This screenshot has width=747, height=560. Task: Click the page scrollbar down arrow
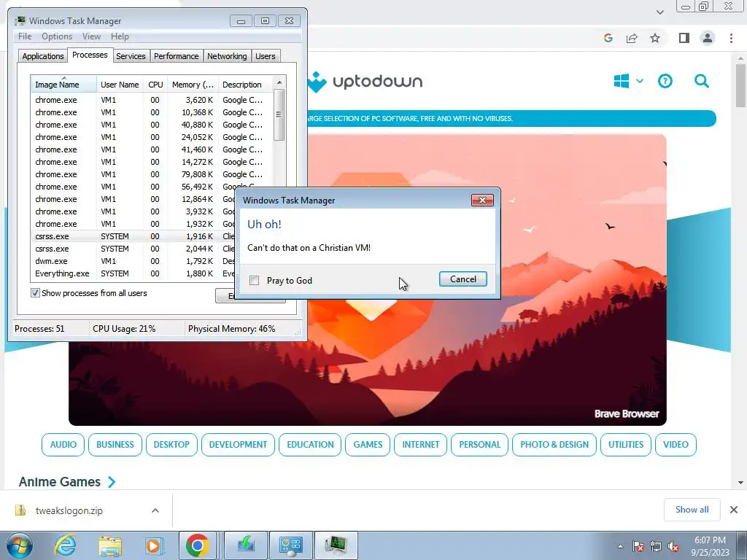(x=741, y=483)
